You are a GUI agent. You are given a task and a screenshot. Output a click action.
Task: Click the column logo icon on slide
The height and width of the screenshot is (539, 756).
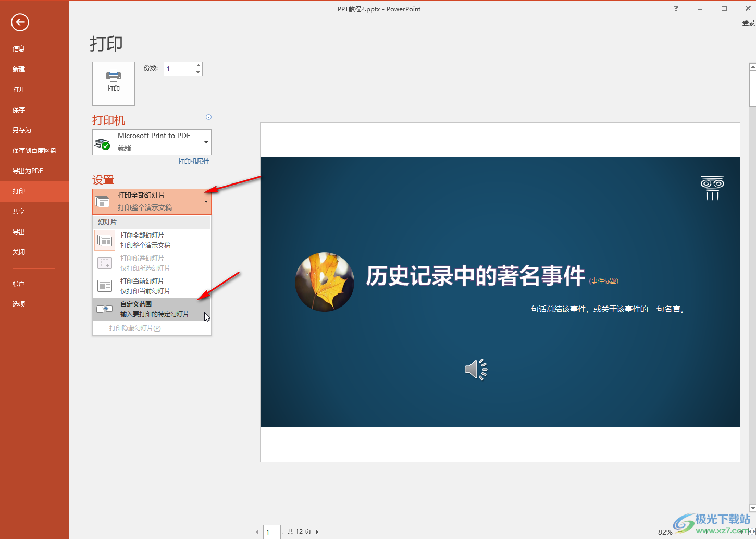click(712, 188)
